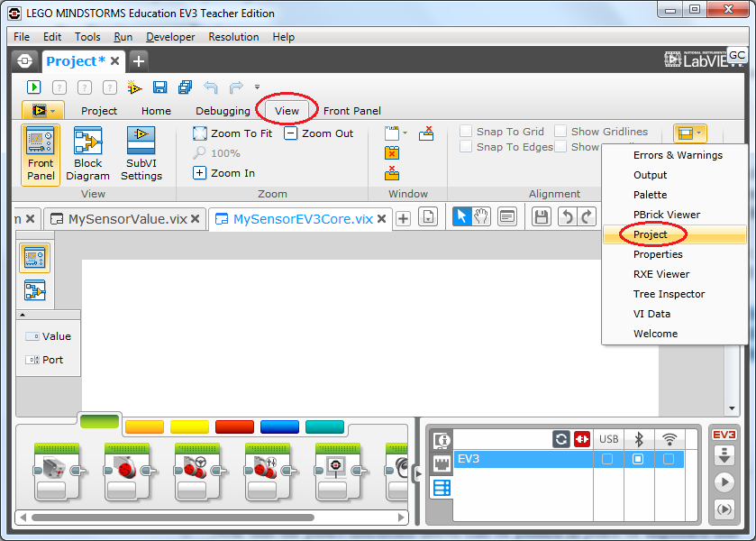Switch to the Home ribbon tab
Viewport: 756px width, 541px height.
click(156, 111)
